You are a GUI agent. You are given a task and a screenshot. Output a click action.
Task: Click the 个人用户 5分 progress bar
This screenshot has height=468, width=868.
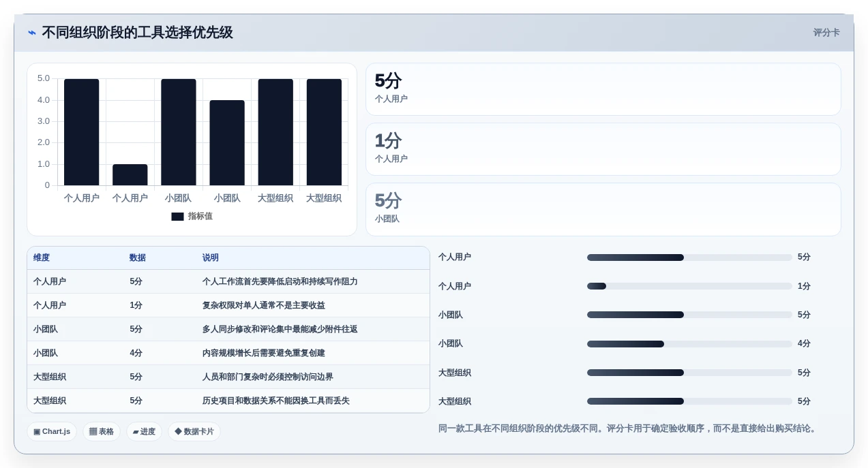pyautogui.click(x=689, y=258)
